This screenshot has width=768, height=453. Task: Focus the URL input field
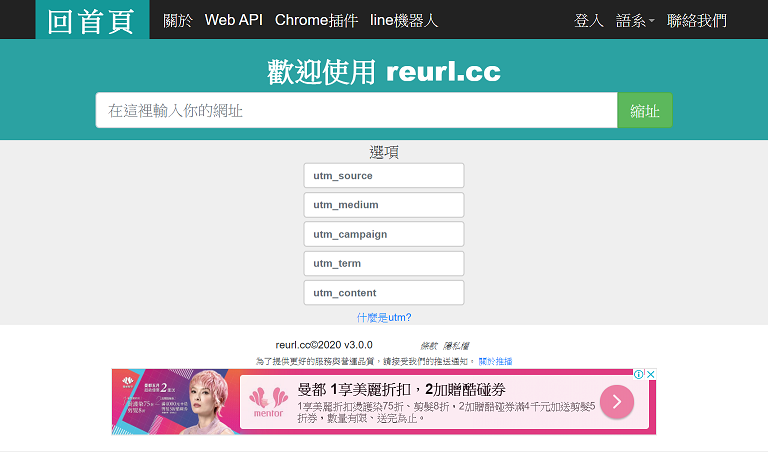pyautogui.click(x=356, y=110)
